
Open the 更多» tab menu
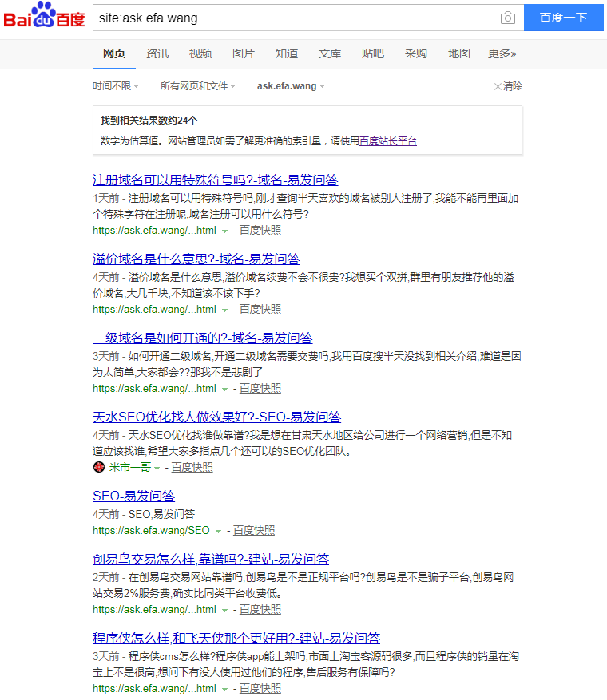point(502,53)
